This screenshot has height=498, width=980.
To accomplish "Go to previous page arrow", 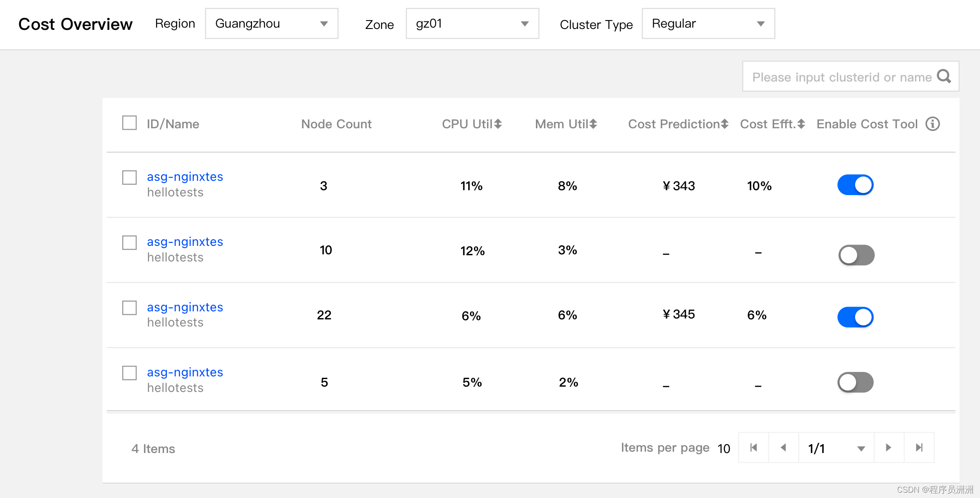I will coord(783,448).
